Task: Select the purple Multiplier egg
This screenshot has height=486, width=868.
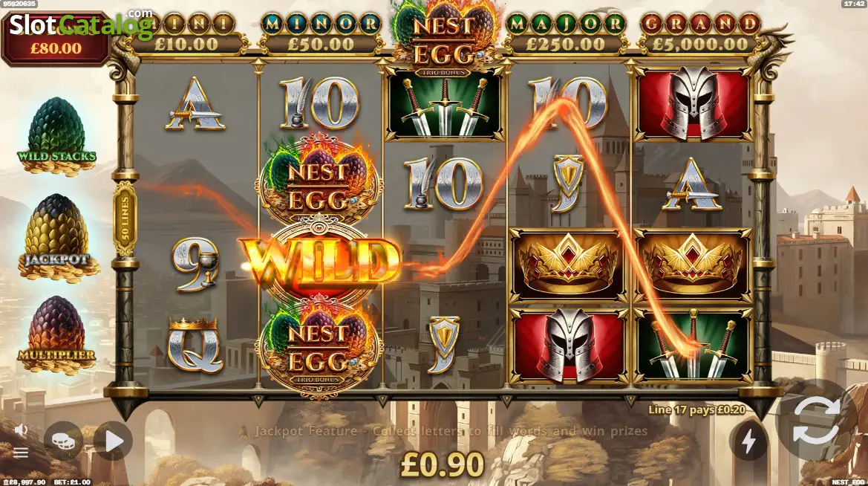Action: pyautogui.click(x=57, y=335)
